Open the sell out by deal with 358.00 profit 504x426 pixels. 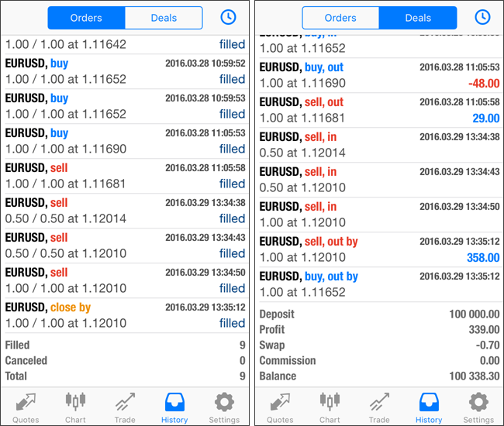pos(379,249)
